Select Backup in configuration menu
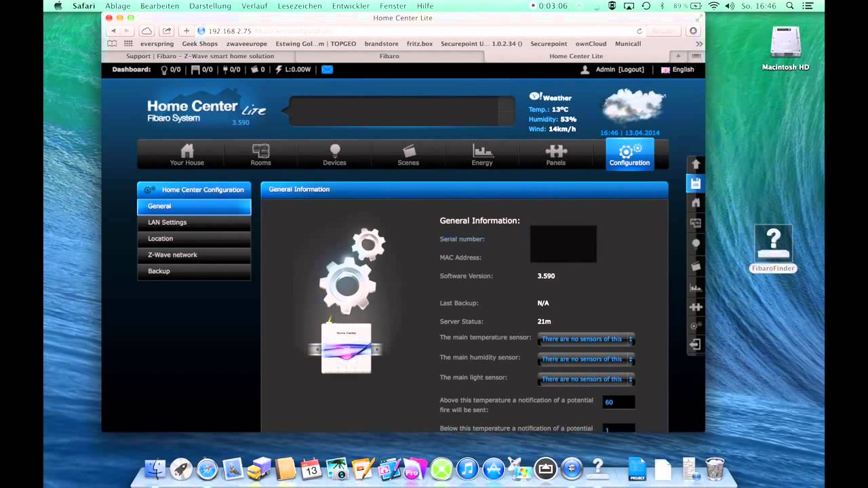Image resolution: width=868 pixels, height=488 pixels. coord(194,271)
